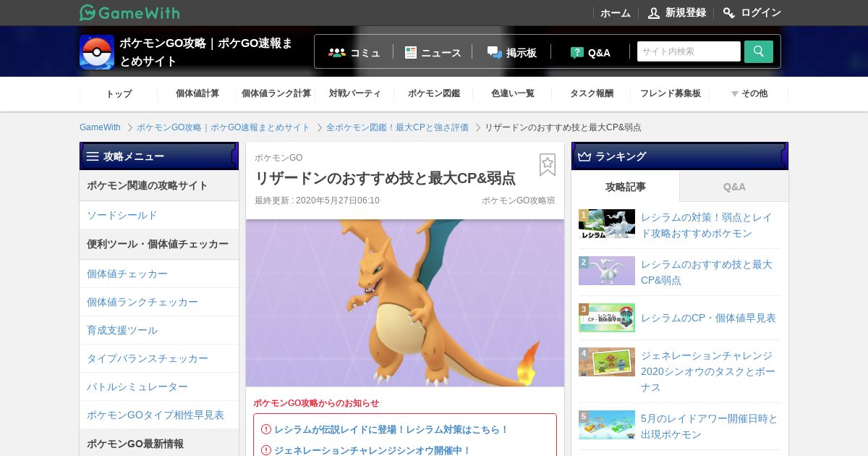The width and height of the screenshot is (868, 456).
Task: Open 5月のレイドアワー ranking link
Action: coord(710,426)
